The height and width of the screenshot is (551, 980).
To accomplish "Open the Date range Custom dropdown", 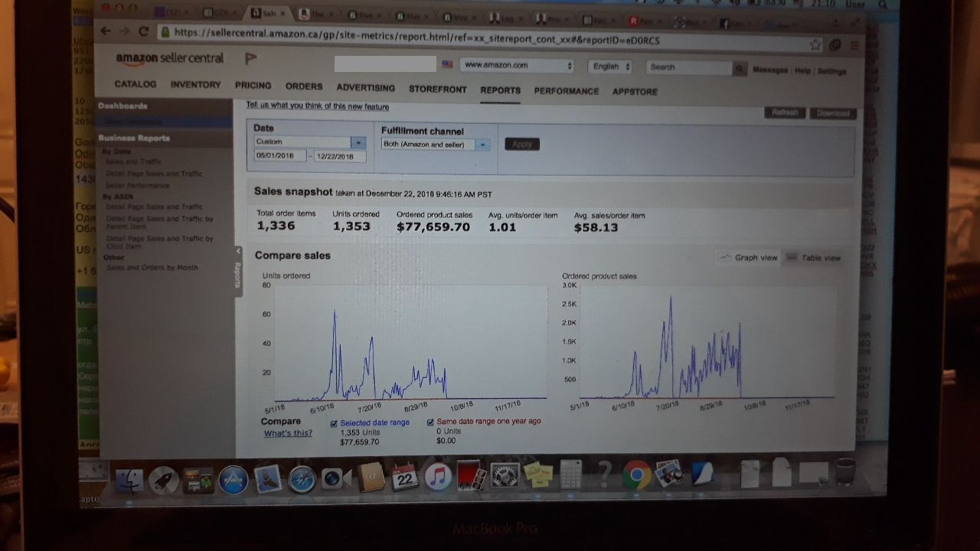I will coord(358,142).
